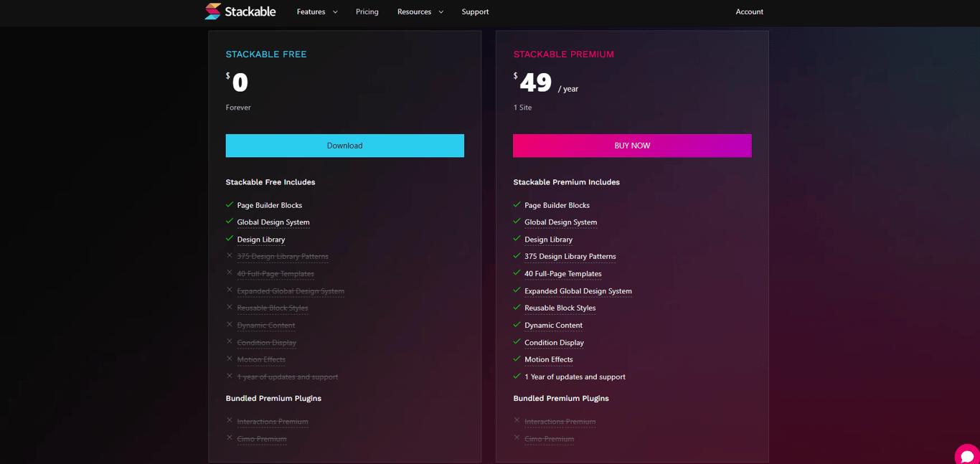Click the BUY NOW button for Premium
Screen dimensions: 980x464
point(632,146)
